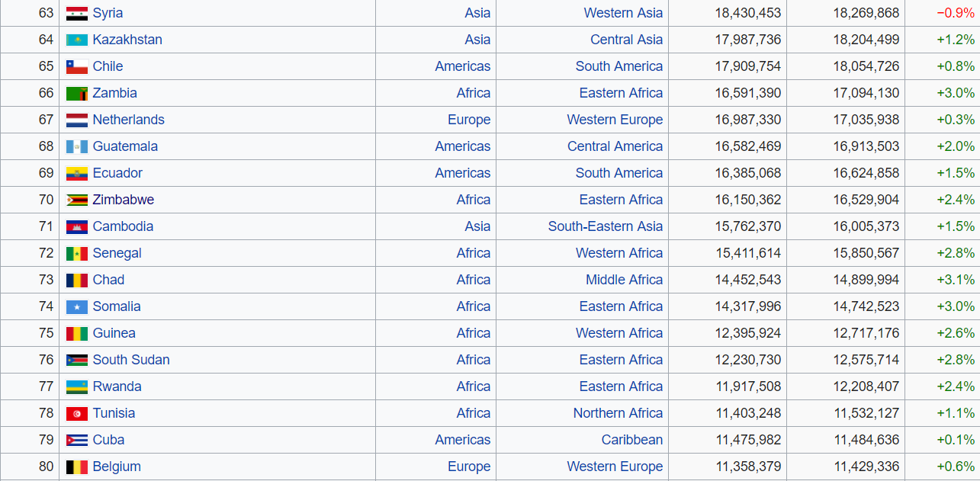Screen dimensions: 980x481
Task: Open the South Sudan link
Action: (131, 360)
